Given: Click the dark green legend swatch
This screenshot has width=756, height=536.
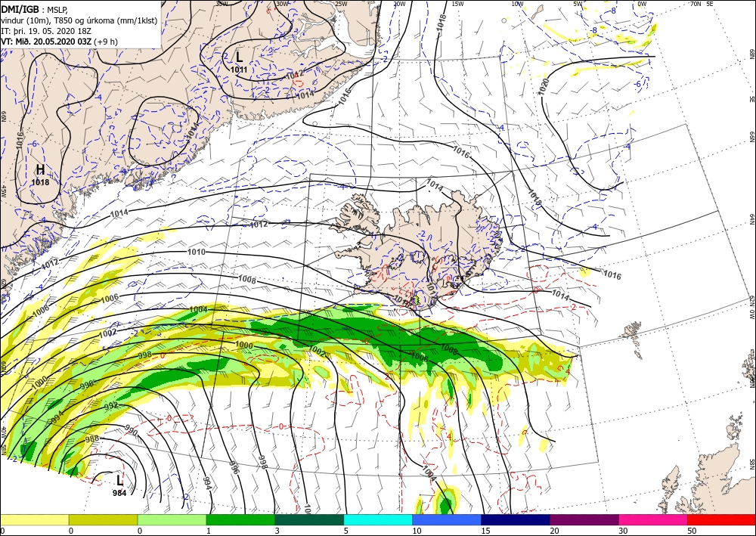Looking at the screenshot, I should pos(309,519).
